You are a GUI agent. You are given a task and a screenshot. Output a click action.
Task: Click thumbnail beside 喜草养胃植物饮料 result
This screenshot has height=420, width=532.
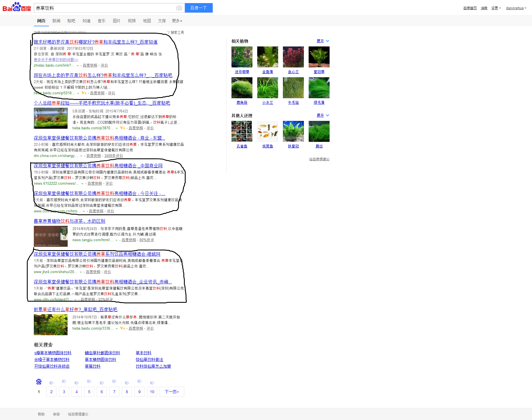(x=51, y=236)
